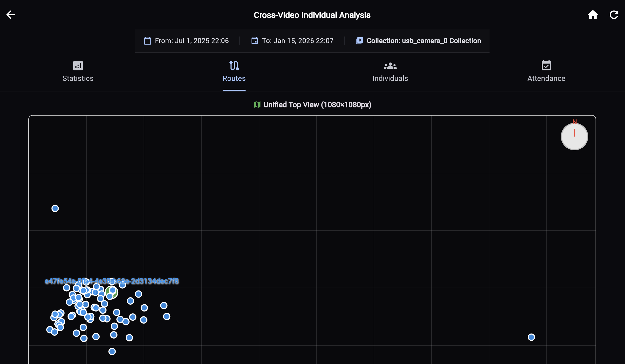Click the green map icon beside Unified Top View
625x364 pixels.
(x=257, y=105)
